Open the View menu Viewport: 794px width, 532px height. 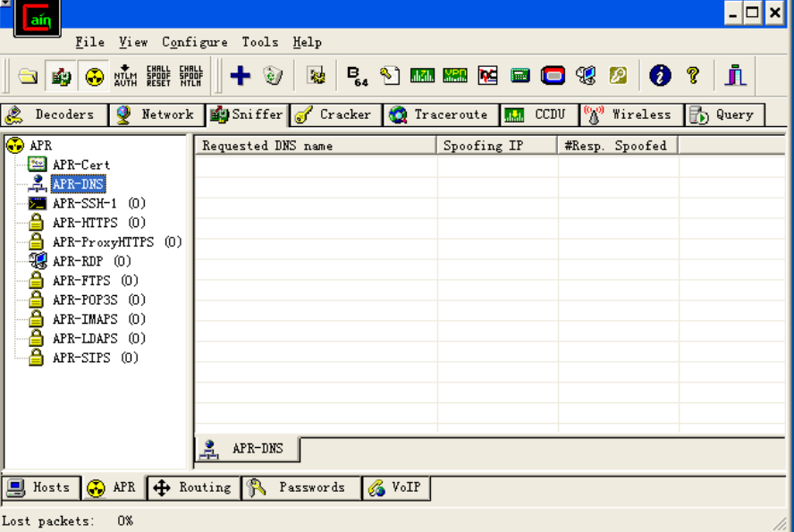(x=133, y=43)
